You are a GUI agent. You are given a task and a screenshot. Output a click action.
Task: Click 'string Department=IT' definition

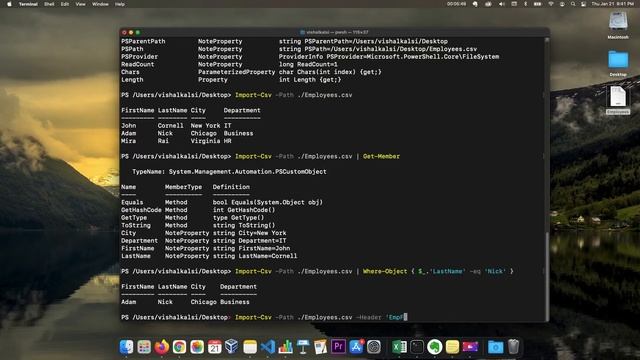(249, 241)
